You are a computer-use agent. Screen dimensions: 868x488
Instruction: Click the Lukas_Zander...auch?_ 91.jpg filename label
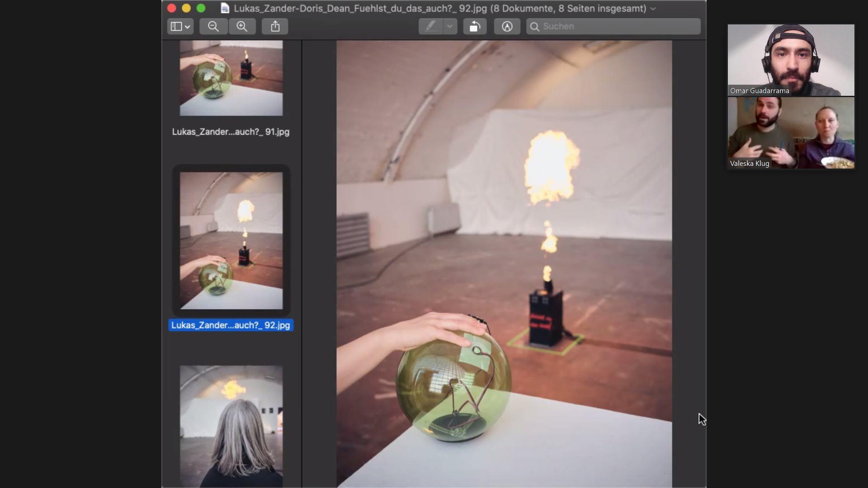[231, 132]
